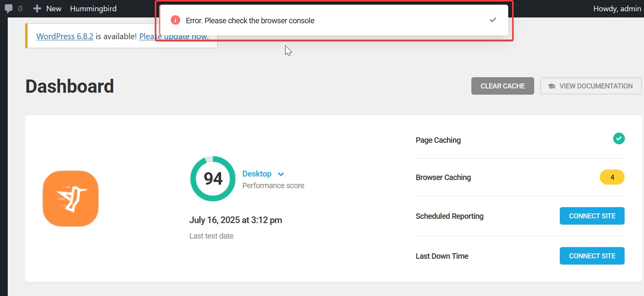Select the Browser Caching row label
Image resolution: width=644 pixels, height=296 pixels.
coord(443,178)
